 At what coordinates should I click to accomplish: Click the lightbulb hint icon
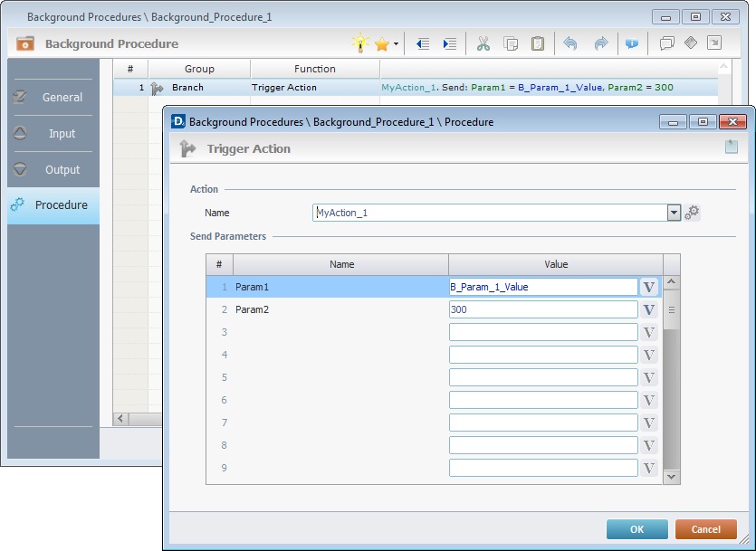pos(361,43)
